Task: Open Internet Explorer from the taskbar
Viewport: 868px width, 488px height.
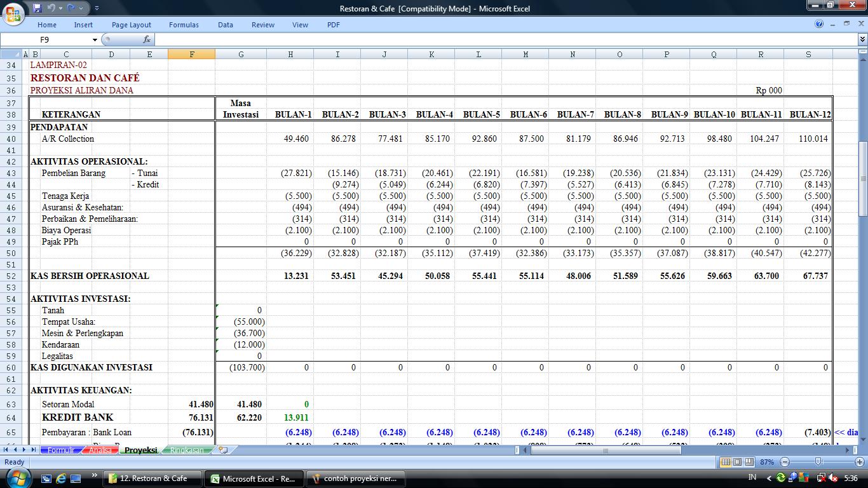Action: point(61,478)
